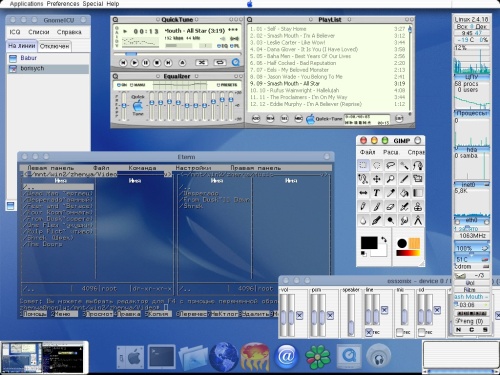Select the Fuzzy Select magic wand tool

[x=404, y=165]
